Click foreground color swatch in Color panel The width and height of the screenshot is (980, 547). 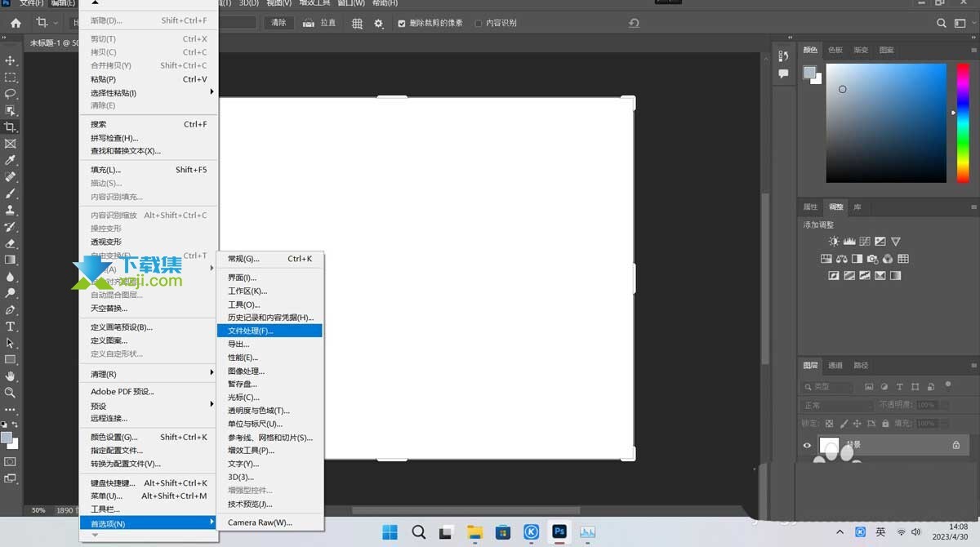click(x=808, y=72)
